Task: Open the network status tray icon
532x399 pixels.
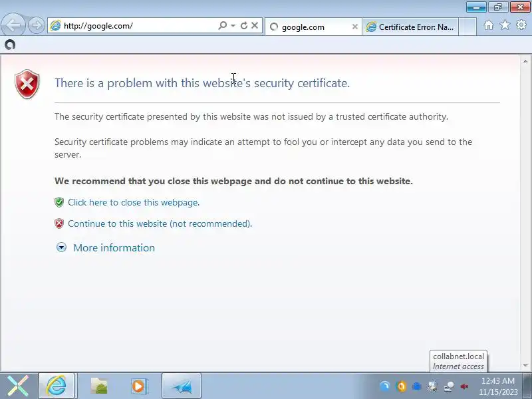Action: click(x=449, y=386)
